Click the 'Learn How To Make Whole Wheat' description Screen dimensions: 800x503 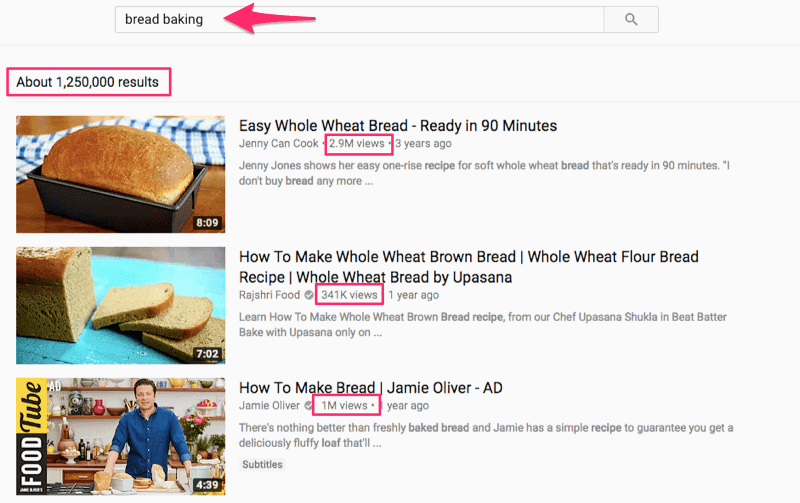(483, 324)
